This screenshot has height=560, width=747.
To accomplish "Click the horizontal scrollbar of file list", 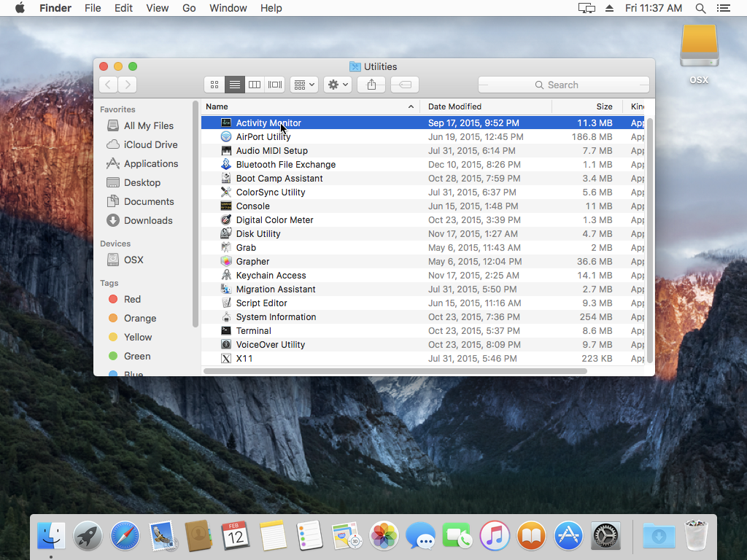I will tap(395, 371).
